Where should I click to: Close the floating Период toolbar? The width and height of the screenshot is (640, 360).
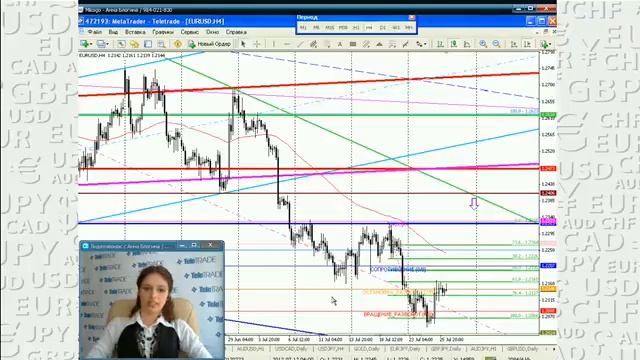[412, 17]
